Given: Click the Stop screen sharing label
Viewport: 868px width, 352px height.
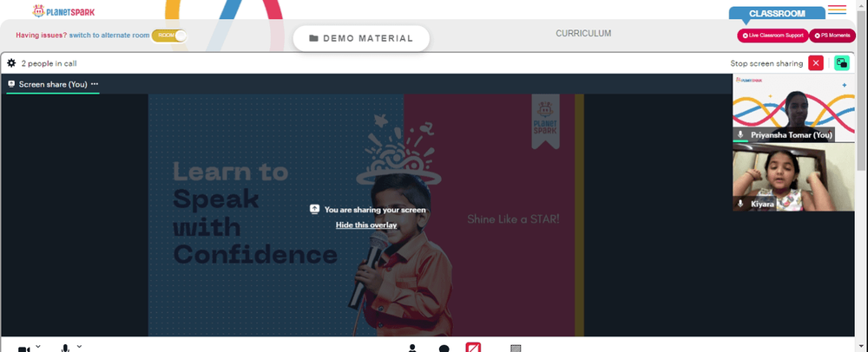Looking at the screenshot, I should click(x=766, y=63).
